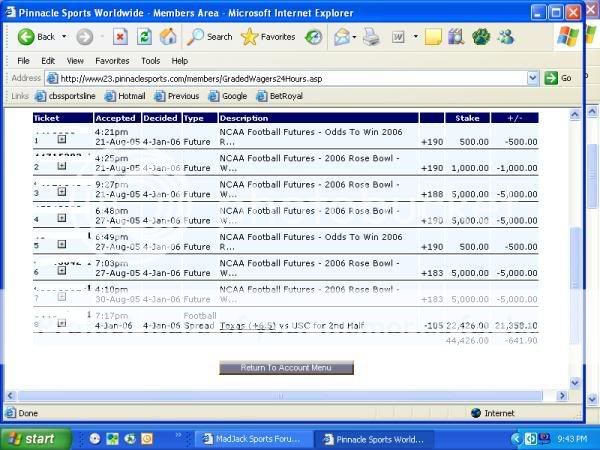Expand ticket details for wager row 3
The width and height of the screenshot is (600, 450).
(62, 193)
